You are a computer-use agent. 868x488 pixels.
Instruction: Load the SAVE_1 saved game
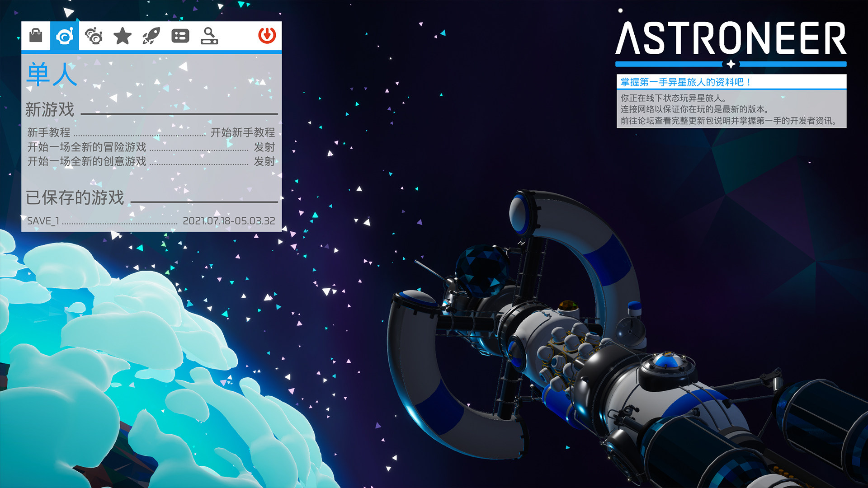[x=43, y=221]
